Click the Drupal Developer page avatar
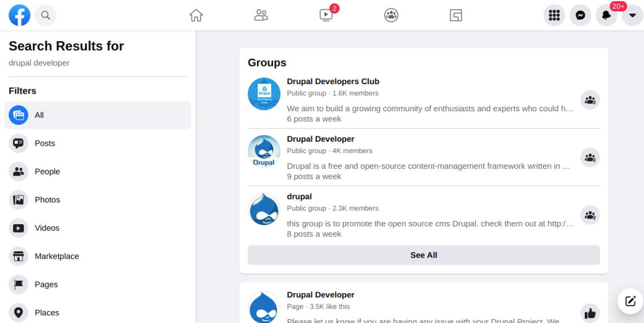644x323 pixels. point(264,307)
